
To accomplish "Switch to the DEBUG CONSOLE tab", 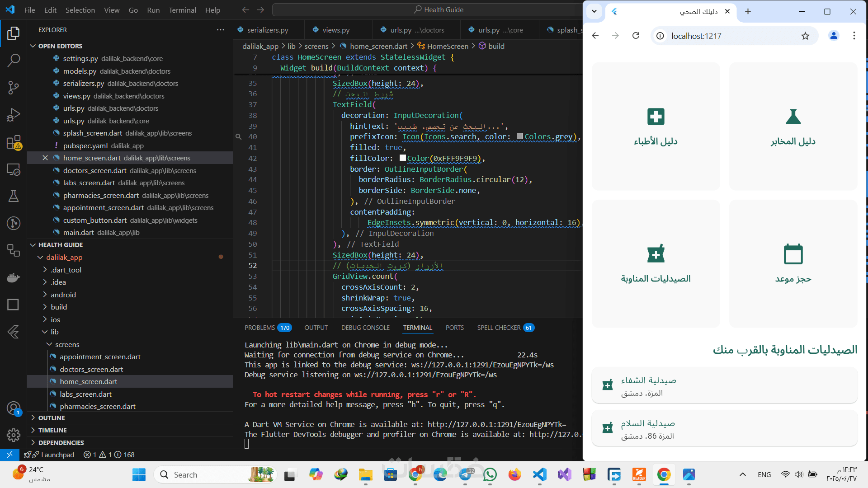I will [x=365, y=328].
